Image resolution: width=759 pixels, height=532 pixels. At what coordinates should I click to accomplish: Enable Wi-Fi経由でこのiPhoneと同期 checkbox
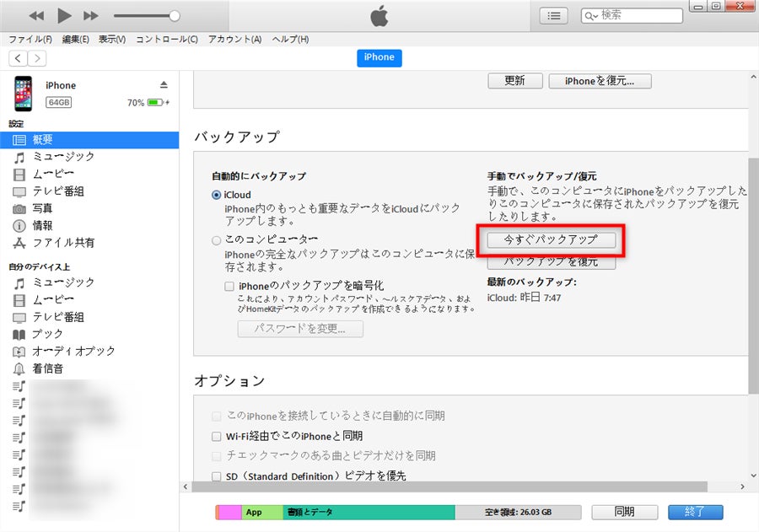(x=217, y=437)
